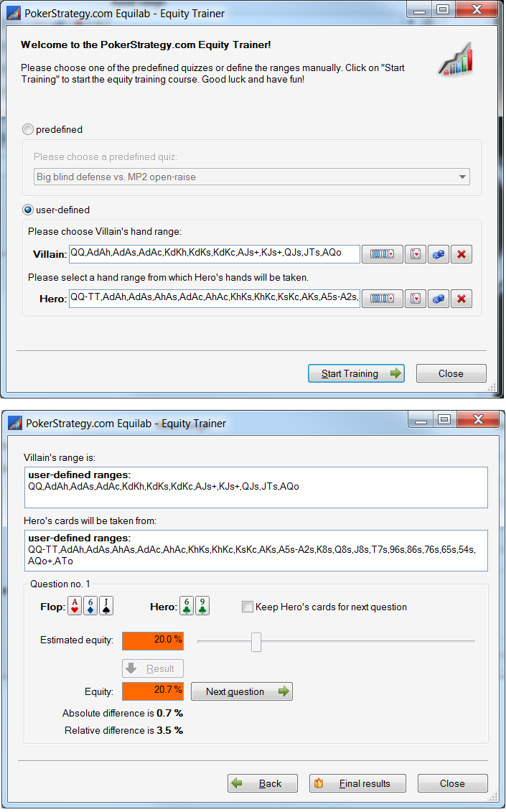Click the Equilab chart logo in welcome dialog
This screenshot has width=506, height=812.
click(x=456, y=60)
